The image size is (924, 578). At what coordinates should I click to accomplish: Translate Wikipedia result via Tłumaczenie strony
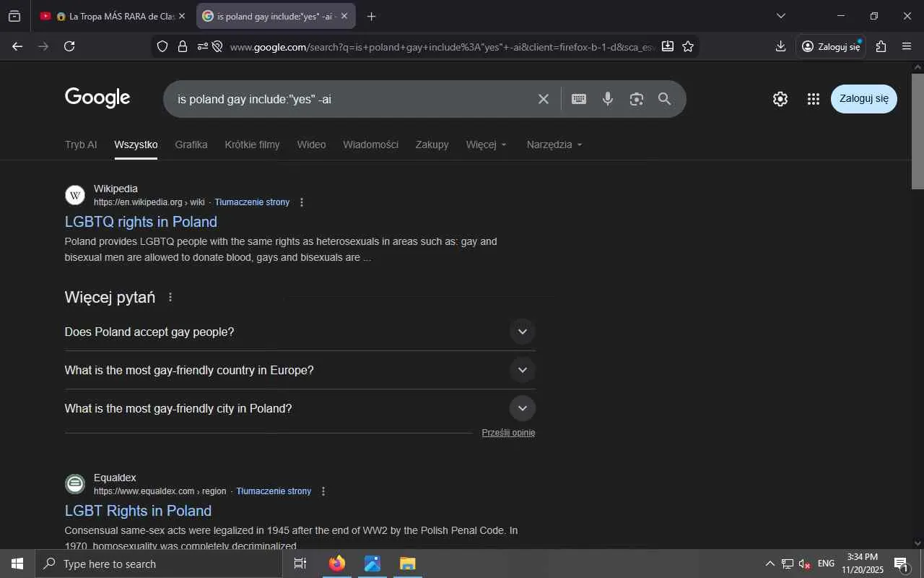click(x=252, y=202)
